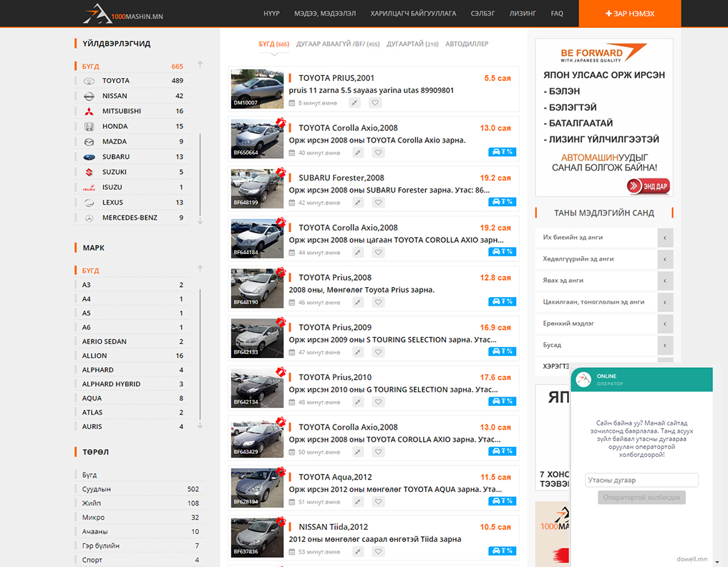Image resolution: width=728 pixels, height=567 pixels.
Task: Click the '+ ЗАР НЭМЭХ' button
Action: 630,14
